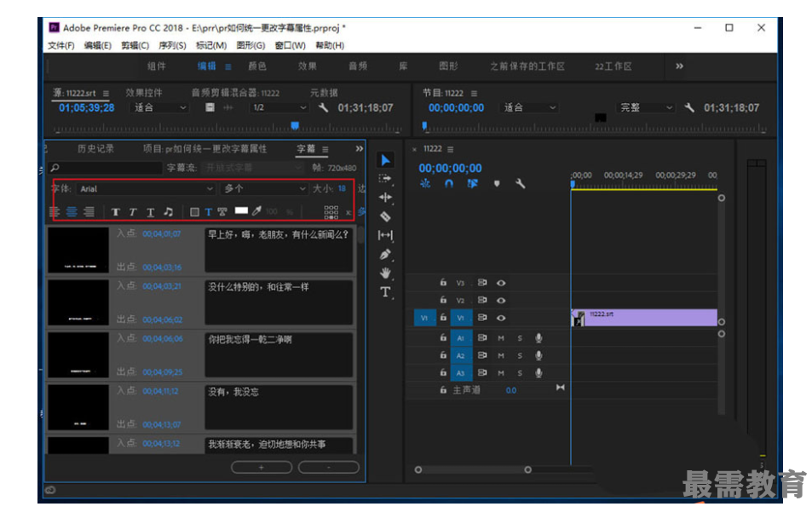Select the Type tool in the tools panel
Image resolution: width=812 pixels, height=518 pixels.
385,292
